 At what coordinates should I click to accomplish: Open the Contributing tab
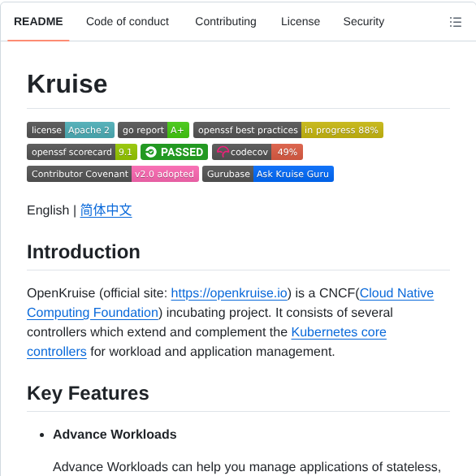[226, 22]
